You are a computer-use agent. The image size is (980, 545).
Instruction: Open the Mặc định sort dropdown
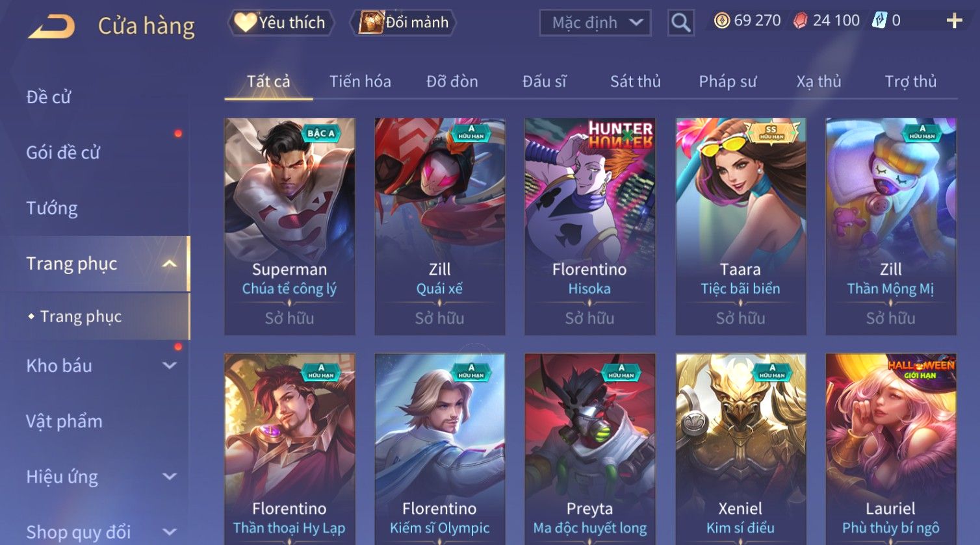point(595,23)
